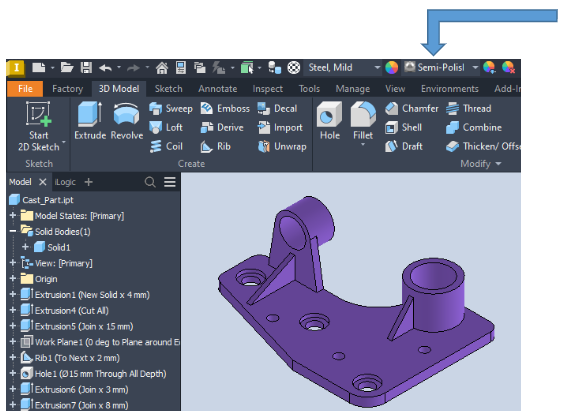Select the Unwrap tool
562x416 pixels.
[282, 147]
